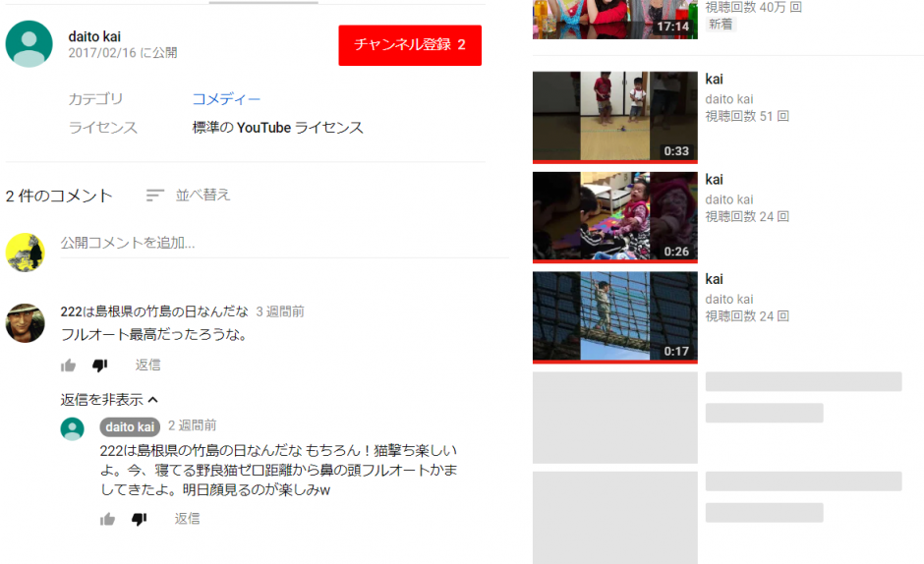Focus the 公開コメントを追加 input field
The width and height of the screenshot is (924, 564).
point(275,243)
